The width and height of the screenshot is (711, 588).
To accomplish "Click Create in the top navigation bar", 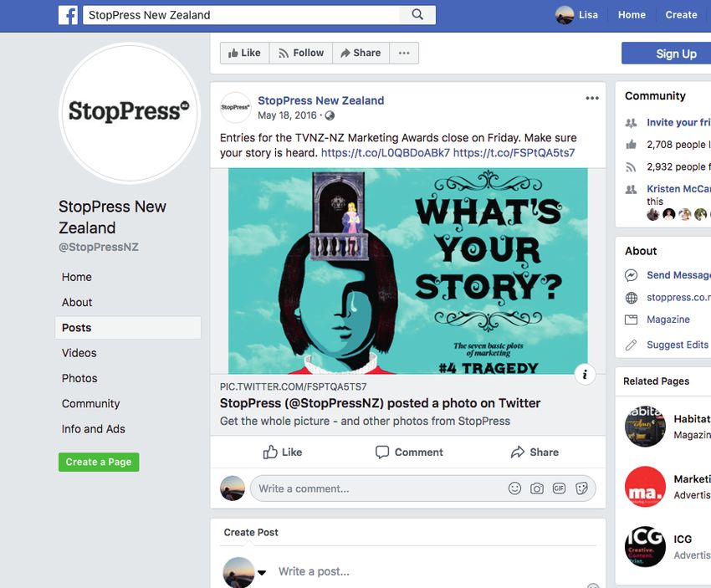I will [681, 15].
